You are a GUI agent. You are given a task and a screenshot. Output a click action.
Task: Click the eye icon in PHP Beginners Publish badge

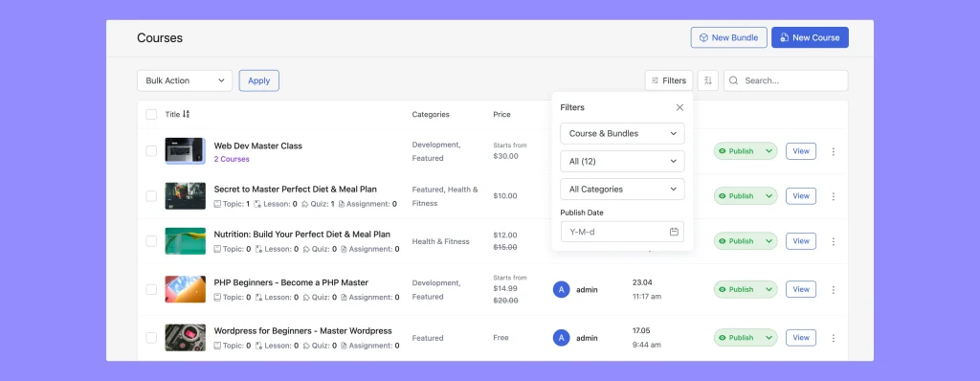pos(723,290)
